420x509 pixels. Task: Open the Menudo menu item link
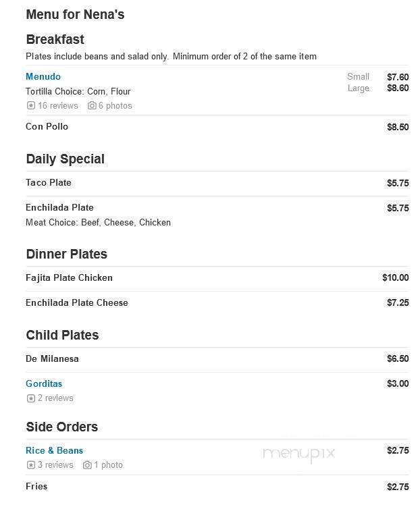click(43, 76)
